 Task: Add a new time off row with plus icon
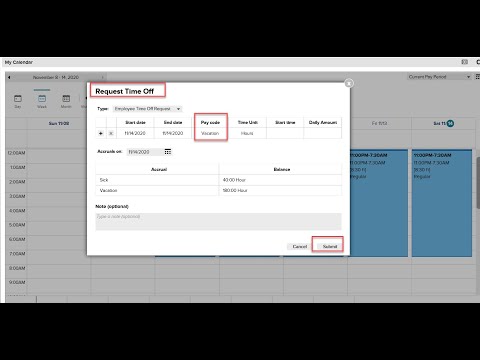101,133
